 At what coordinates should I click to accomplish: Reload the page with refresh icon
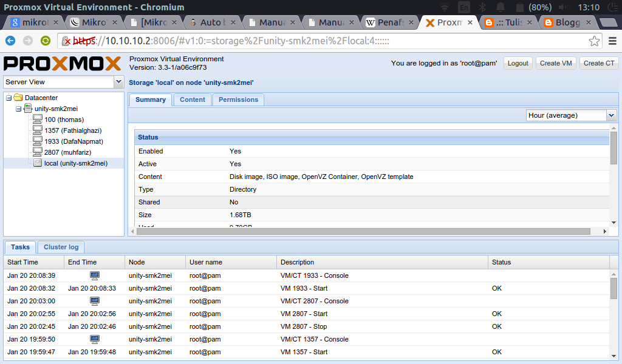[46, 41]
